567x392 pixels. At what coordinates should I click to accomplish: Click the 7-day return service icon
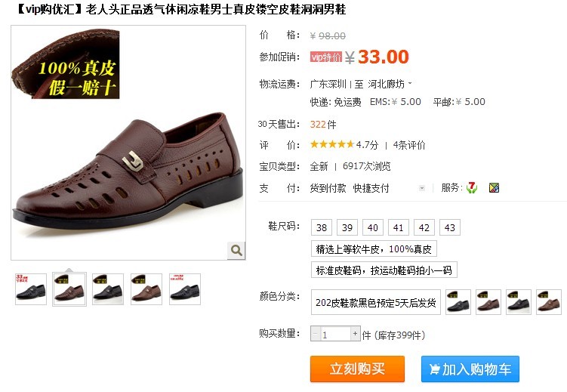(x=472, y=187)
